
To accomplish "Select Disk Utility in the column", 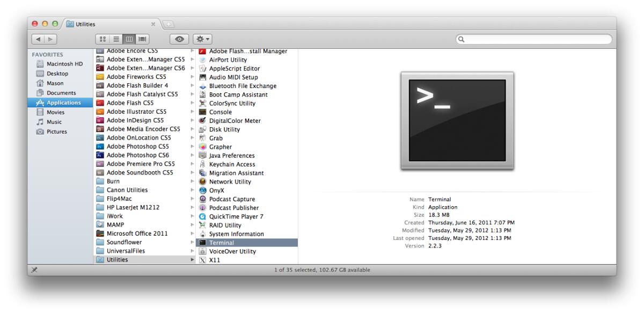I will tap(225, 129).
